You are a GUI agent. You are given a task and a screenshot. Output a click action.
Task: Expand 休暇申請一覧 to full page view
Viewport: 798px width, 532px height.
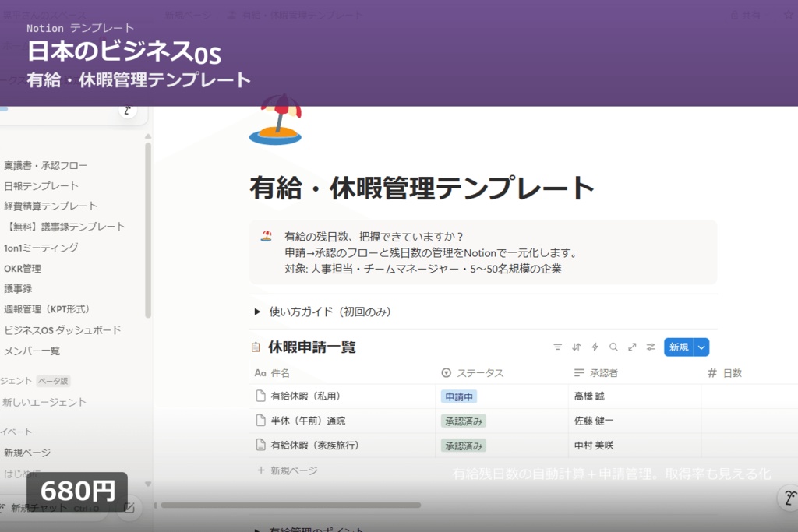[x=632, y=347]
